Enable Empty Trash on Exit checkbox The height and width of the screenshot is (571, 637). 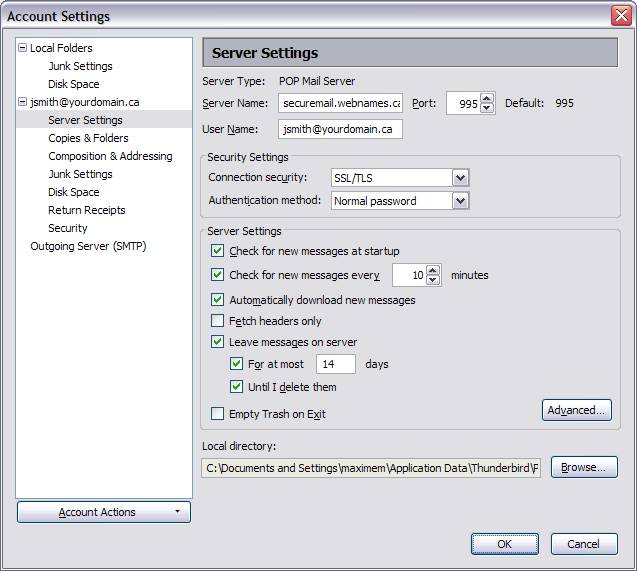[x=217, y=414]
